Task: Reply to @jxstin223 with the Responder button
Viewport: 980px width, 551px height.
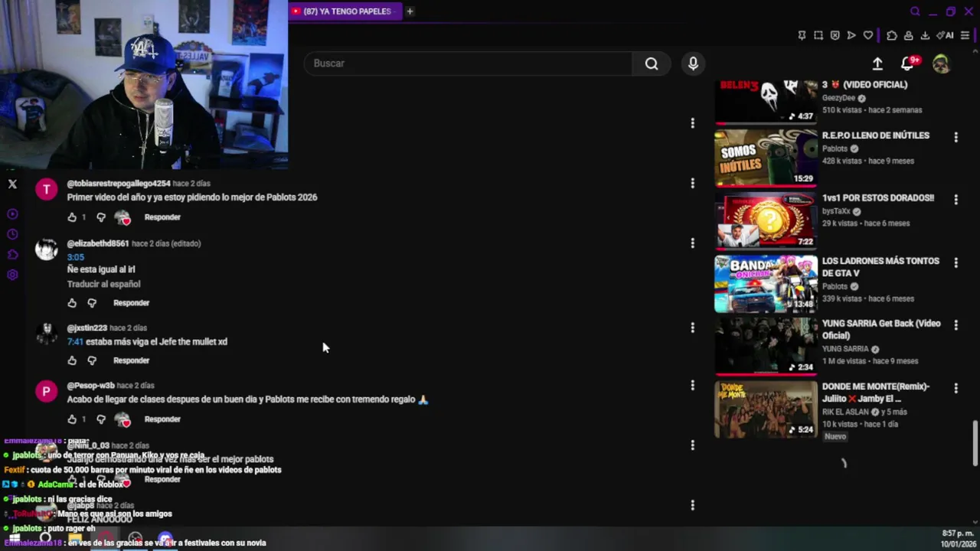Action: (131, 360)
